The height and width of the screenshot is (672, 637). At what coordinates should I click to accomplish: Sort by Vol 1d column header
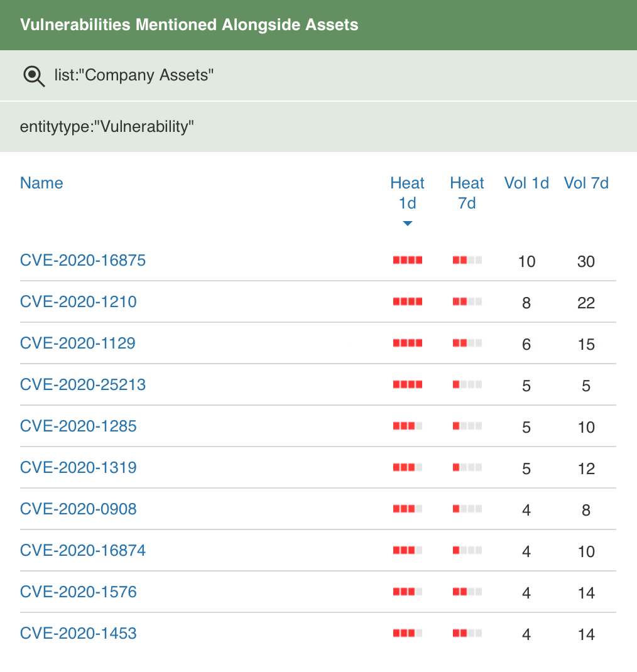tap(526, 183)
